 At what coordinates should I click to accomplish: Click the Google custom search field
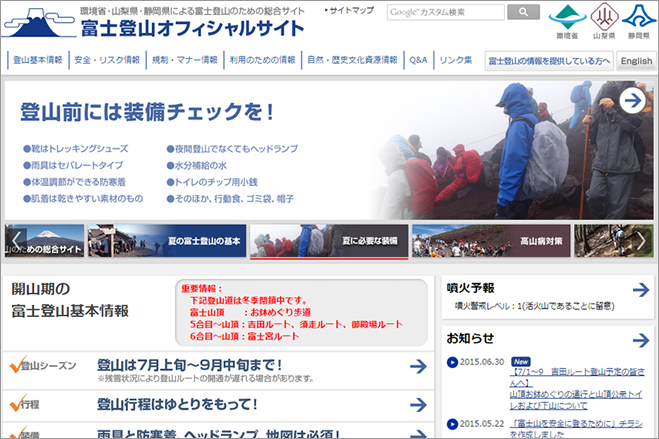tap(445, 12)
